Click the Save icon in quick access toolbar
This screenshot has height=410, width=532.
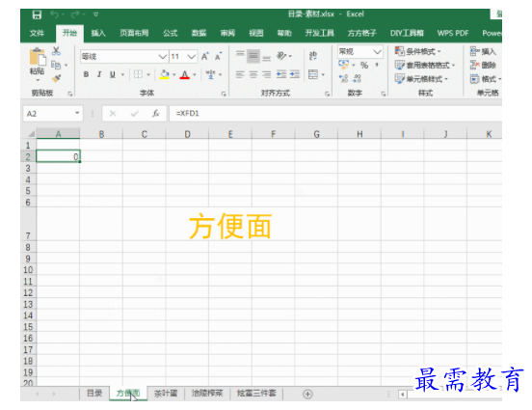(37, 14)
